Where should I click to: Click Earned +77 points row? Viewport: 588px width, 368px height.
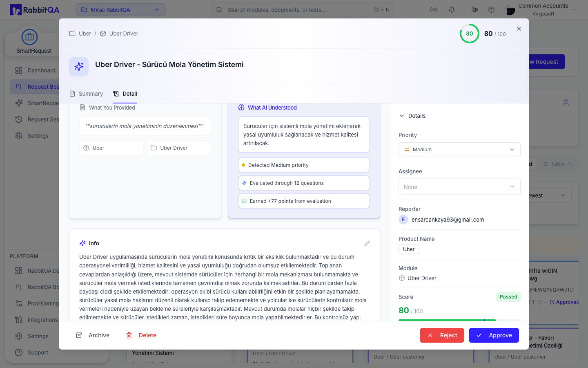click(x=304, y=201)
